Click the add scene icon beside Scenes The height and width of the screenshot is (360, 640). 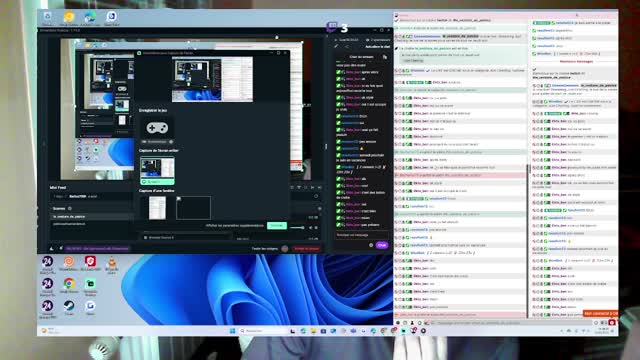coord(70,209)
